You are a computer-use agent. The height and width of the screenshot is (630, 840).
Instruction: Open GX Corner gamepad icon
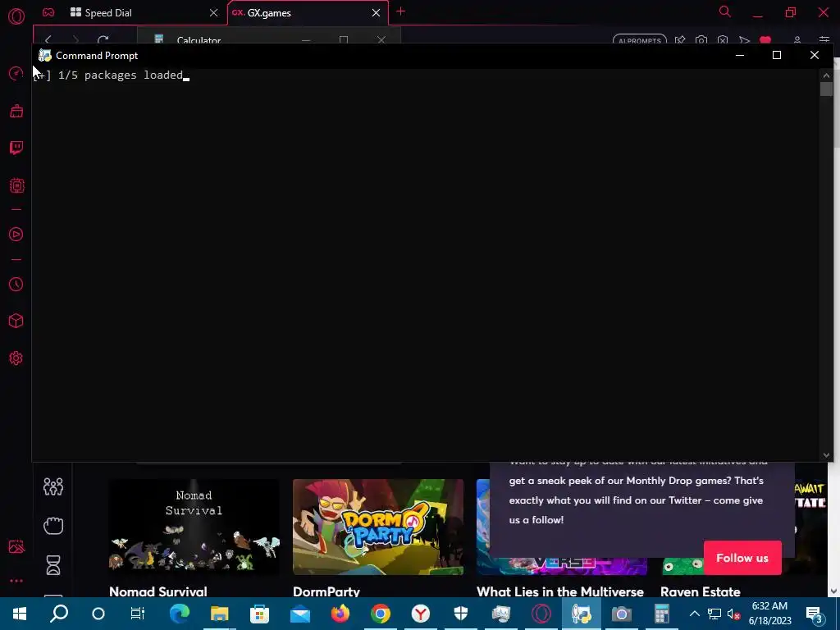pos(48,12)
